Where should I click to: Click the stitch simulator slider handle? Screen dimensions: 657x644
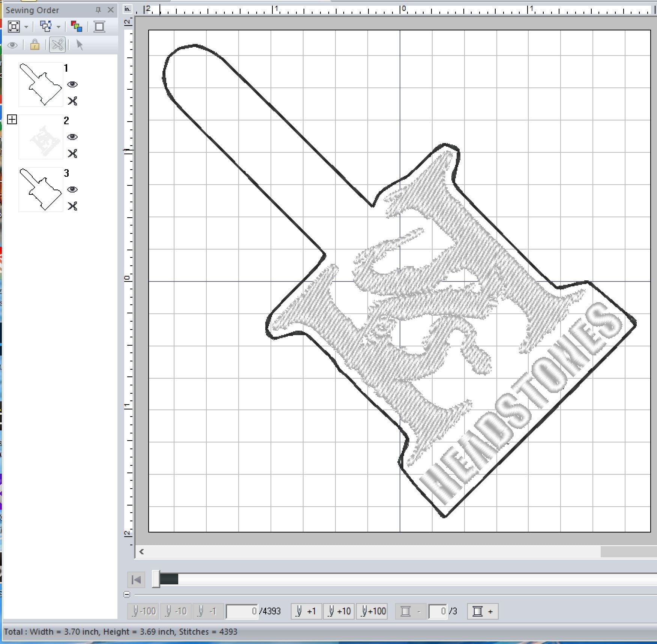coord(156,579)
